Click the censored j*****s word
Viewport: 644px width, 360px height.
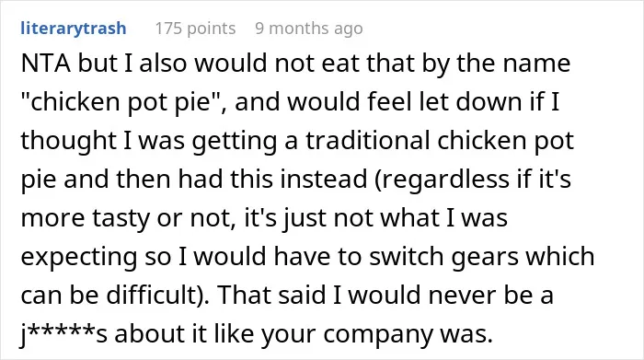(x=64, y=333)
